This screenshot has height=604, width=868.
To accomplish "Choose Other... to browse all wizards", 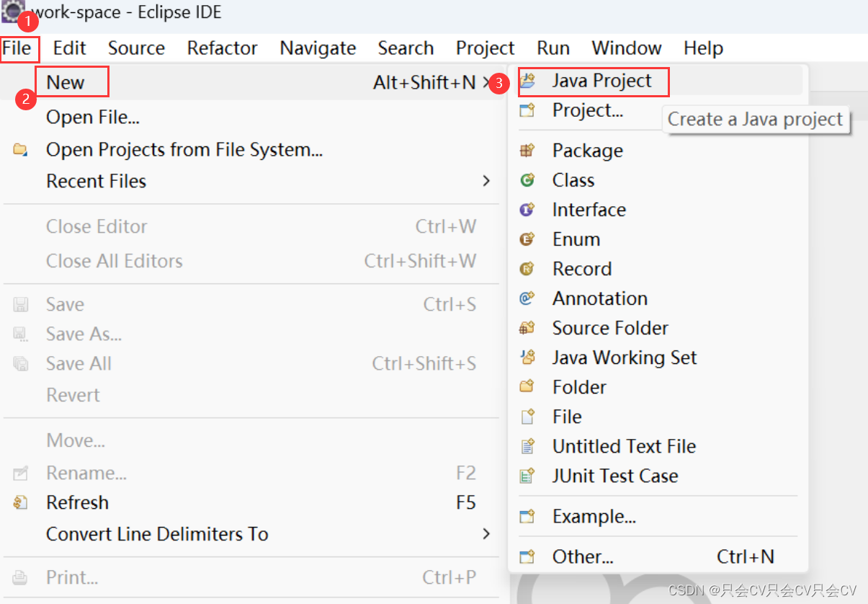I will (582, 556).
